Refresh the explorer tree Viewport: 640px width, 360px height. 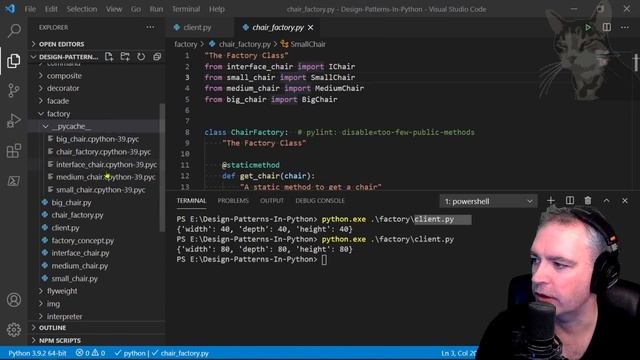pos(141,57)
